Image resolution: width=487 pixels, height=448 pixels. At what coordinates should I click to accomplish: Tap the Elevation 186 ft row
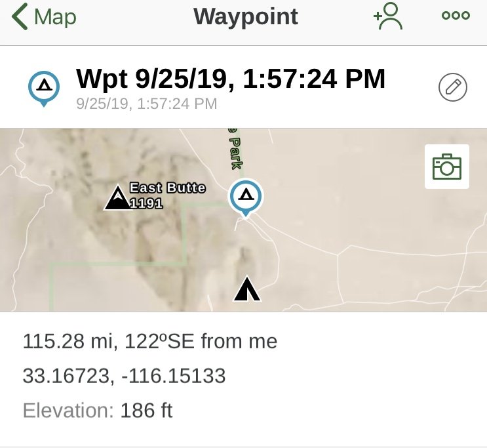tap(98, 411)
